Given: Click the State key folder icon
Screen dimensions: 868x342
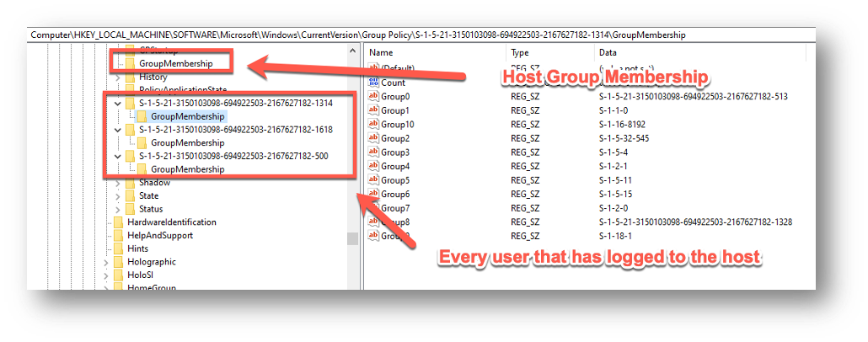Looking at the screenshot, I should pyautogui.click(x=131, y=195).
